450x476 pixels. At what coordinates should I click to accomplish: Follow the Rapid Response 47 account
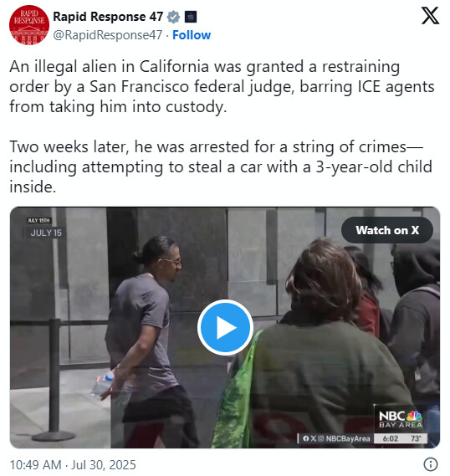[192, 35]
